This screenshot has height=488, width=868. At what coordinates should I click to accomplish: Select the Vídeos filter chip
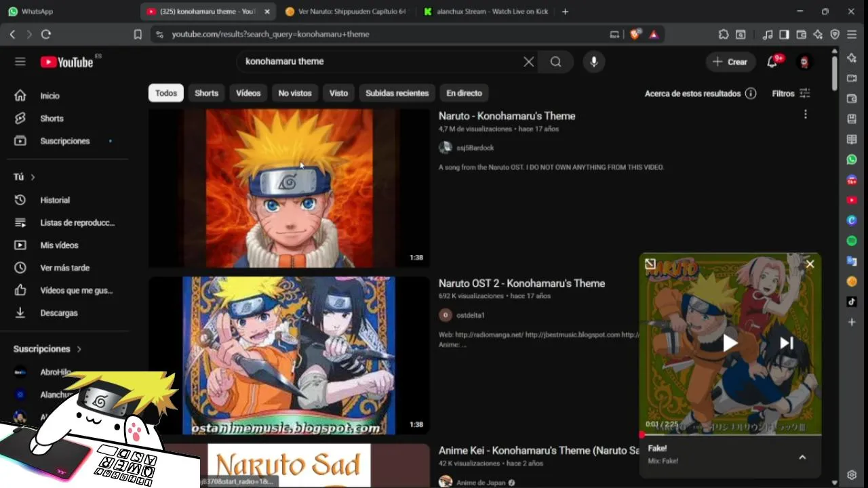click(x=248, y=93)
